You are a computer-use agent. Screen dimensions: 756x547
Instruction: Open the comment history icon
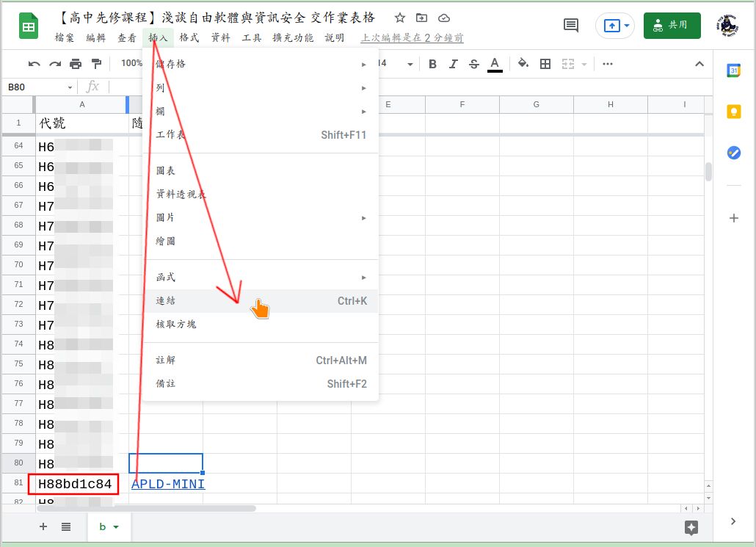pos(570,25)
